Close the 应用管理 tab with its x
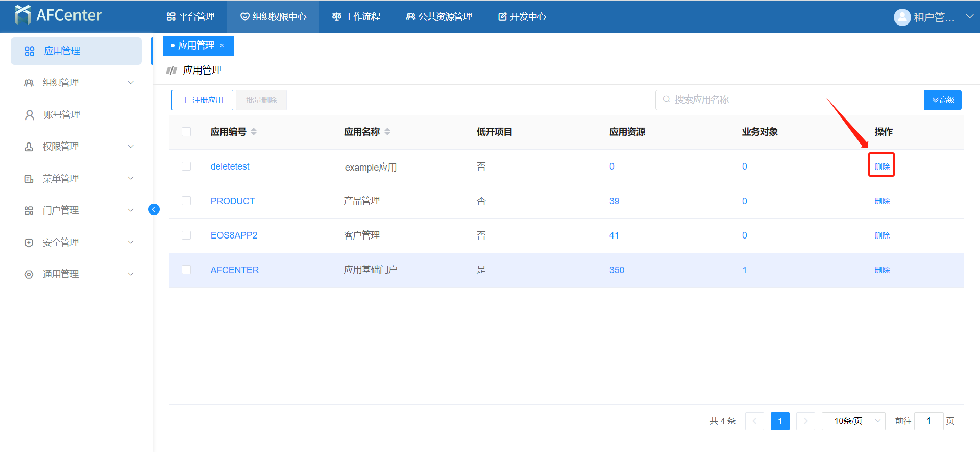 (222, 46)
